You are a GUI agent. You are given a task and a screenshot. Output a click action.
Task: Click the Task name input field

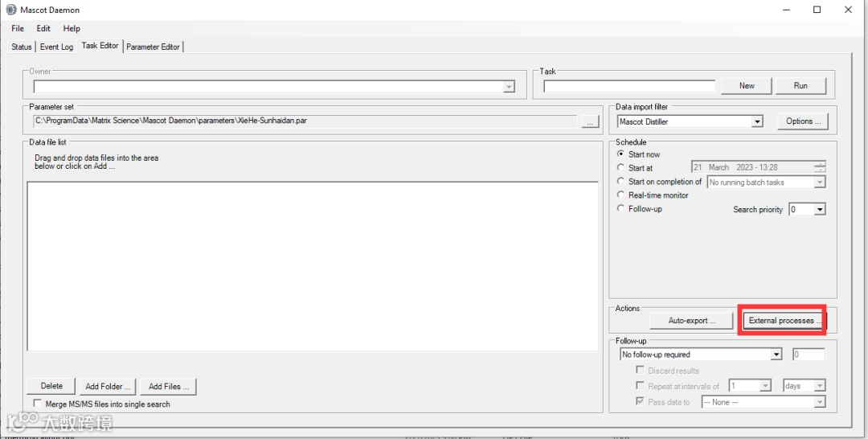(x=629, y=86)
